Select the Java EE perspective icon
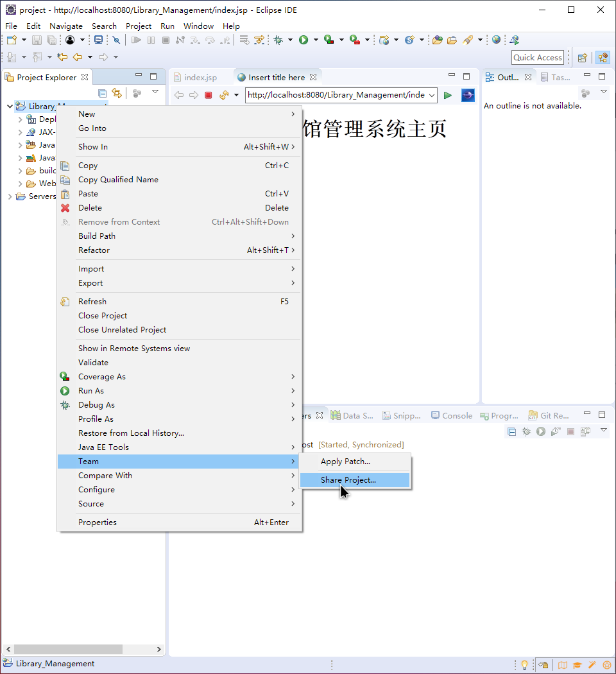 pos(603,58)
